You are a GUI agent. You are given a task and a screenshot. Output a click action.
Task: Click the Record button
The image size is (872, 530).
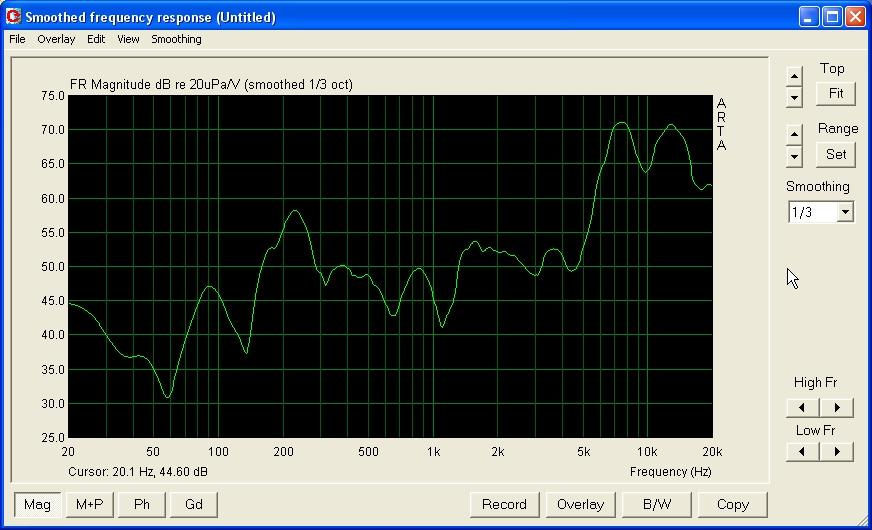coord(504,504)
